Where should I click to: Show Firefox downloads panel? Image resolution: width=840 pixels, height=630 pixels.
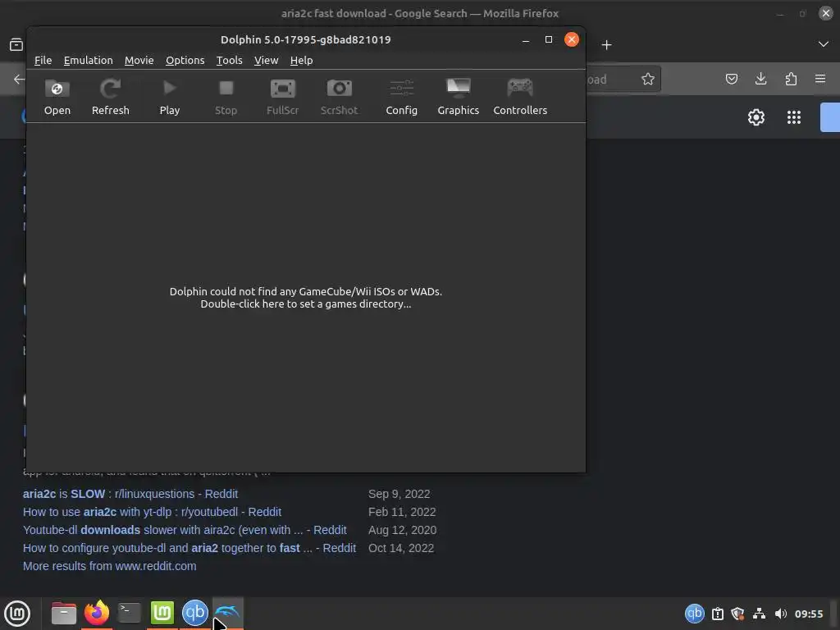[x=760, y=80]
